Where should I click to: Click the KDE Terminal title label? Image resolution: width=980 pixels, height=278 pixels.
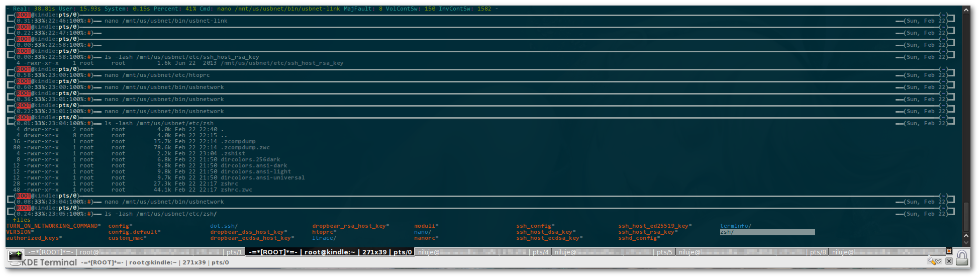click(49, 262)
